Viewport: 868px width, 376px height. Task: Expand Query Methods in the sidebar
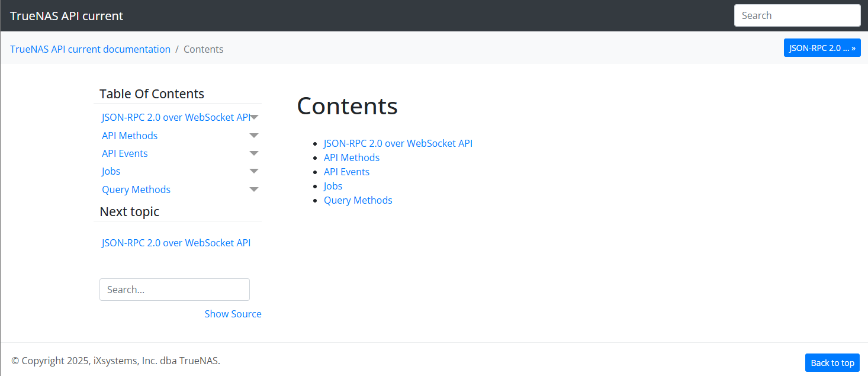(x=254, y=189)
